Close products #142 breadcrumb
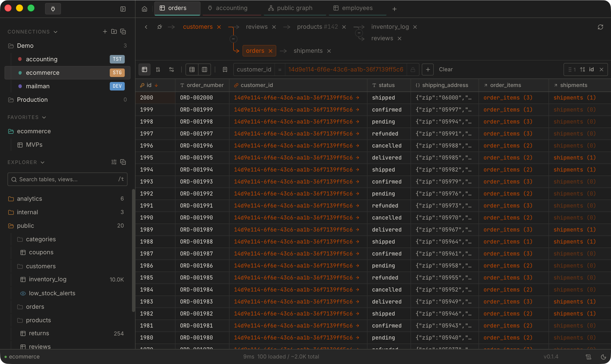The width and height of the screenshot is (611, 364). [344, 27]
